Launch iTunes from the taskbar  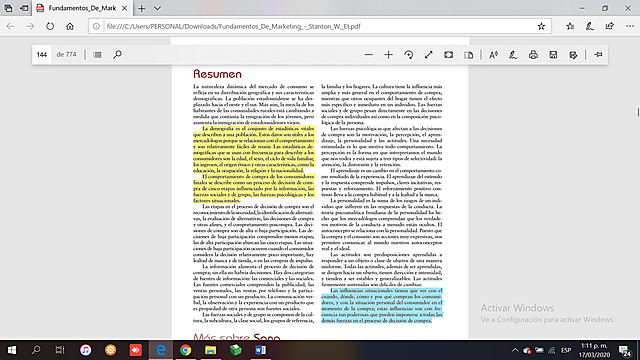click(x=85, y=350)
